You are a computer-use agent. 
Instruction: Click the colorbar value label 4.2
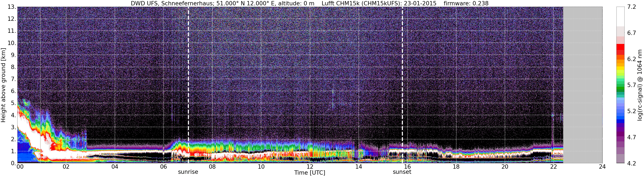pyautogui.click(x=632, y=163)
